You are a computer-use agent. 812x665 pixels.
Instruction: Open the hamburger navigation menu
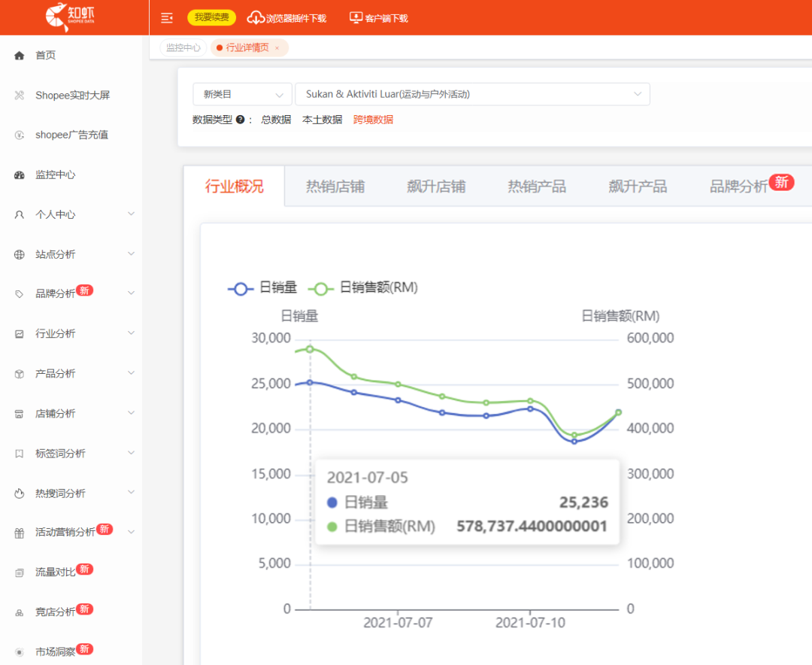point(167,17)
